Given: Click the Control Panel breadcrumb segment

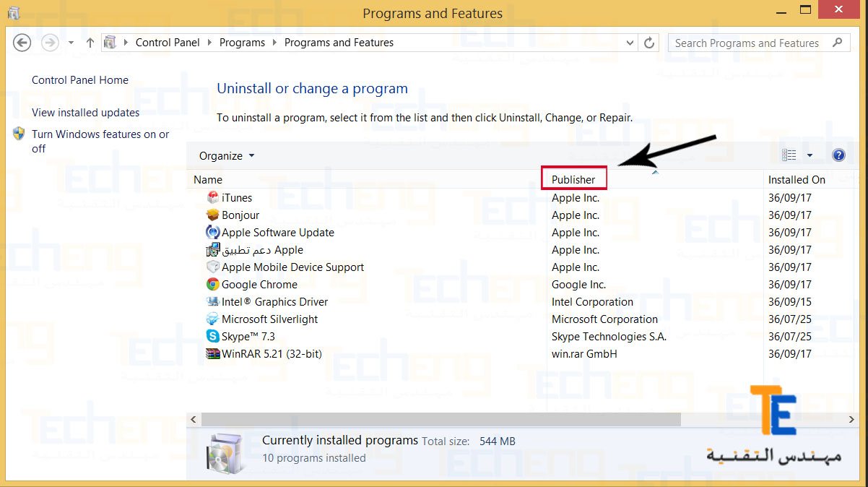Looking at the screenshot, I should [x=168, y=43].
